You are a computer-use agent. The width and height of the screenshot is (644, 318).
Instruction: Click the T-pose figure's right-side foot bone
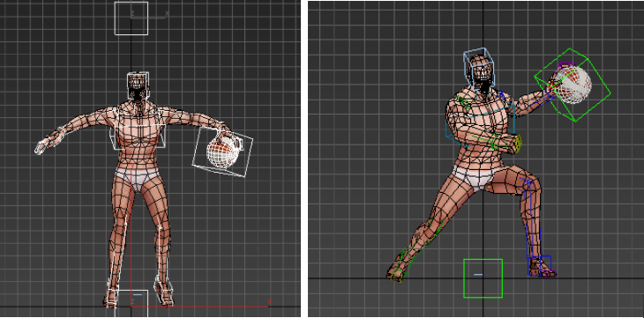[163, 291]
